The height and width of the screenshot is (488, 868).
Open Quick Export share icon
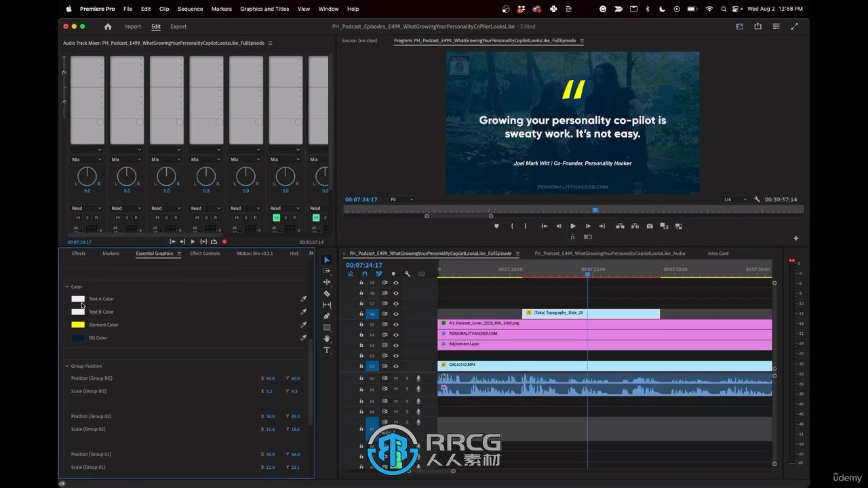[757, 26]
